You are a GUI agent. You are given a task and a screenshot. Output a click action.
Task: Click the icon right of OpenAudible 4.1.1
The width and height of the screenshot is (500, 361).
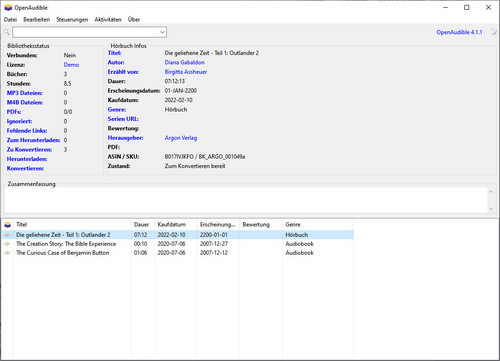click(x=493, y=32)
